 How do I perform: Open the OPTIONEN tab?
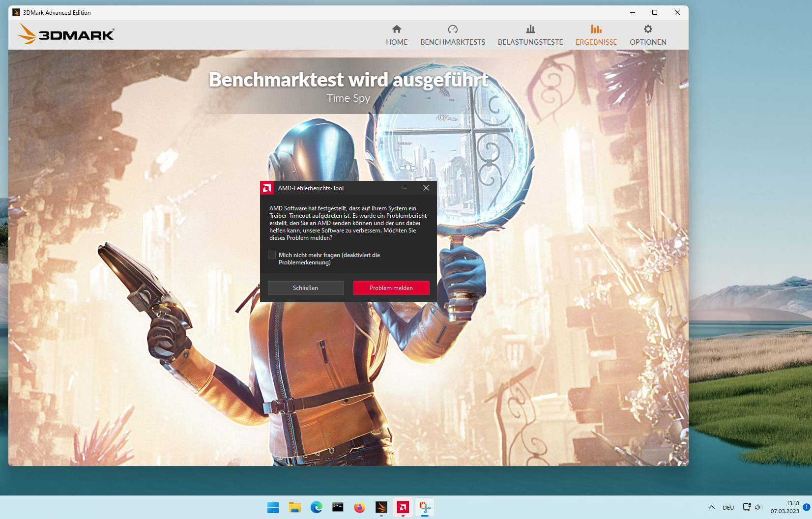(x=648, y=35)
